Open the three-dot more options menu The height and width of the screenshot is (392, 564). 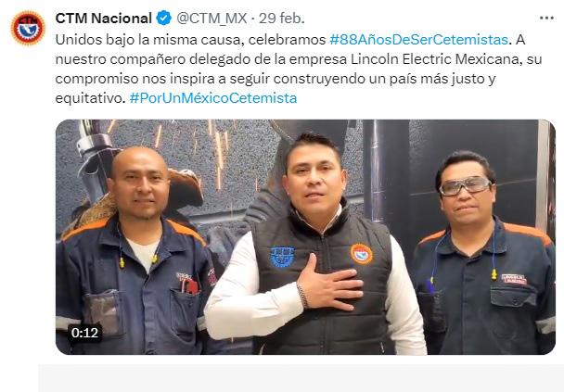point(546,18)
